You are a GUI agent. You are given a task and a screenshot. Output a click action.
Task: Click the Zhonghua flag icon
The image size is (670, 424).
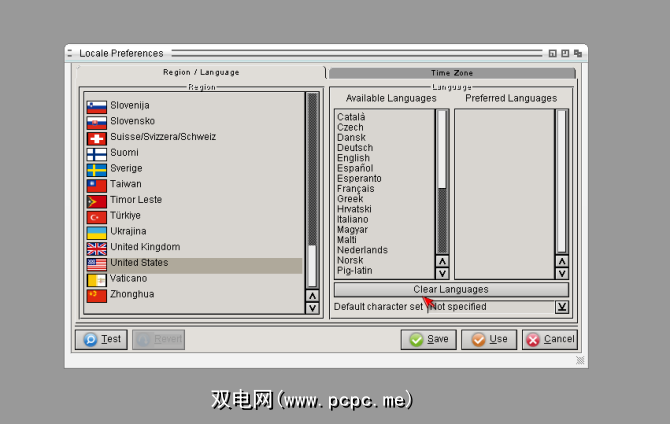pos(97,296)
